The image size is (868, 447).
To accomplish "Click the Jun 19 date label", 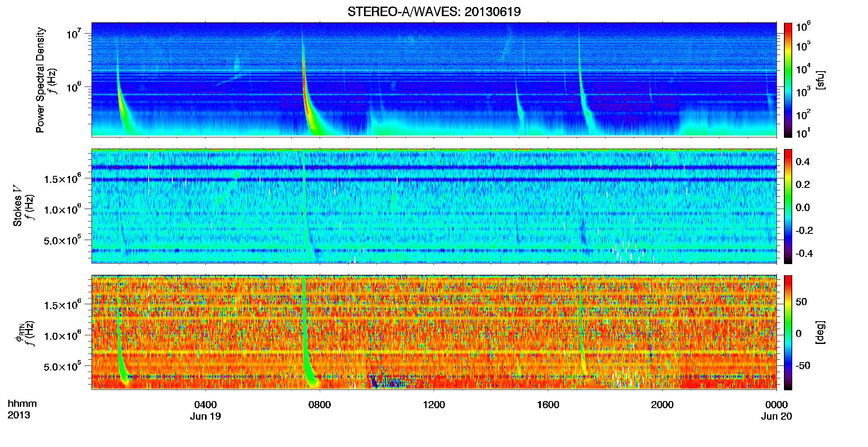I will (x=205, y=416).
